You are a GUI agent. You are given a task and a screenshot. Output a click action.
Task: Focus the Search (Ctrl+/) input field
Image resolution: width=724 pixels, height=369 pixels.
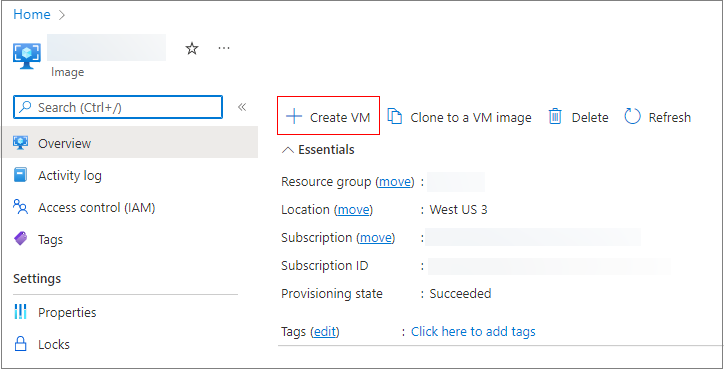[x=118, y=107]
